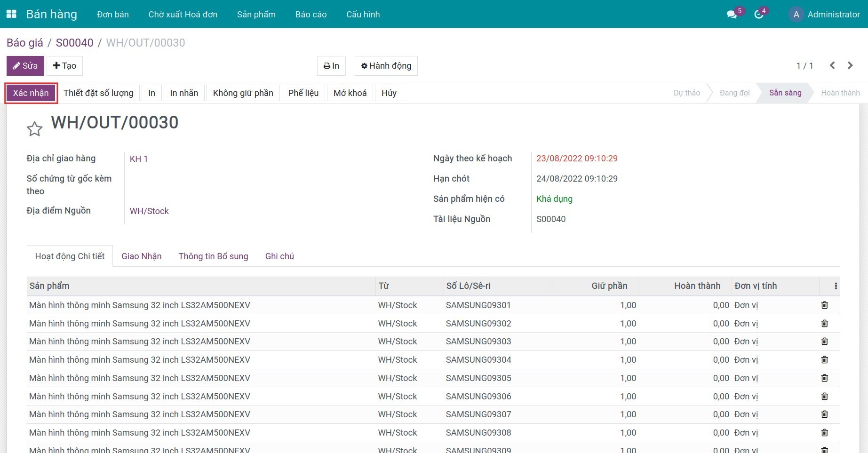Select the Sẵn sàng status stage
The image size is (868, 453).
pyautogui.click(x=785, y=93)
